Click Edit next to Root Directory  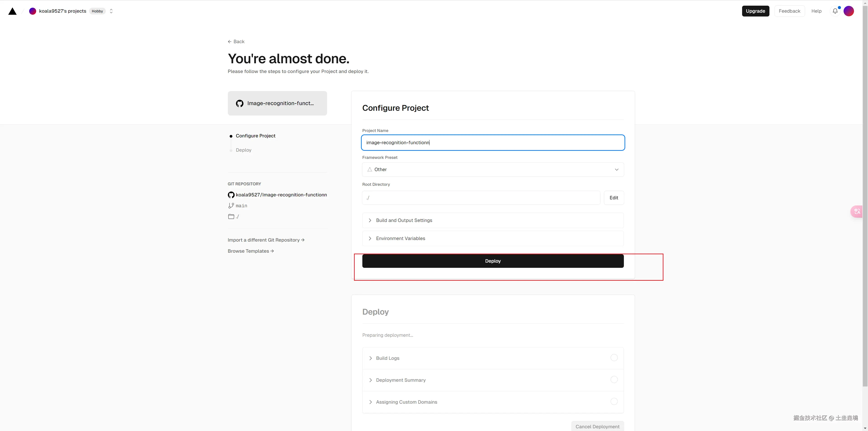614,198
